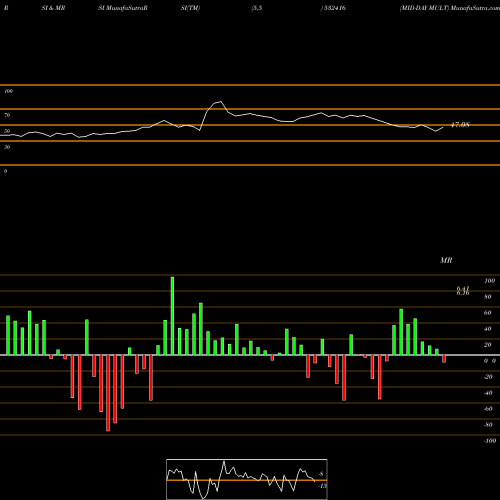Click the positive 40 label on MR axis
Image resolution: width=500 pixels, height=500 pixels.
coord(488,329)
